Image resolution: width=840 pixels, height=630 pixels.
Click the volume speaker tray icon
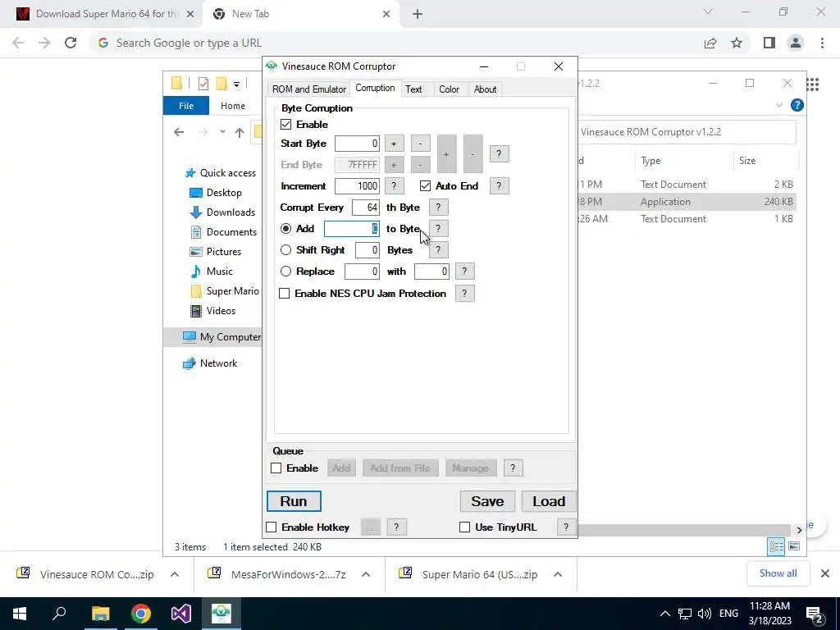[x=705, y=614]
